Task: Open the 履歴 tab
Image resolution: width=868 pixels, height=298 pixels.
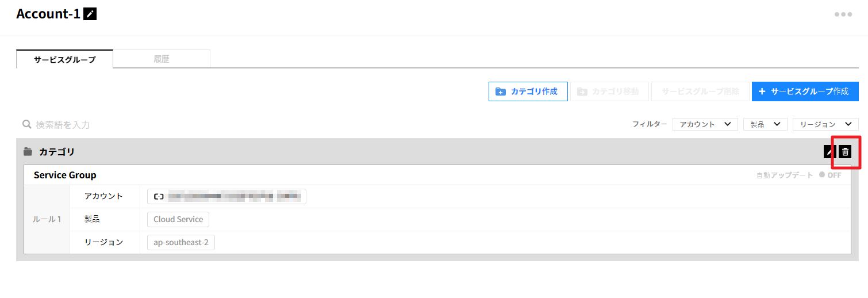Action: coord(162,59)
